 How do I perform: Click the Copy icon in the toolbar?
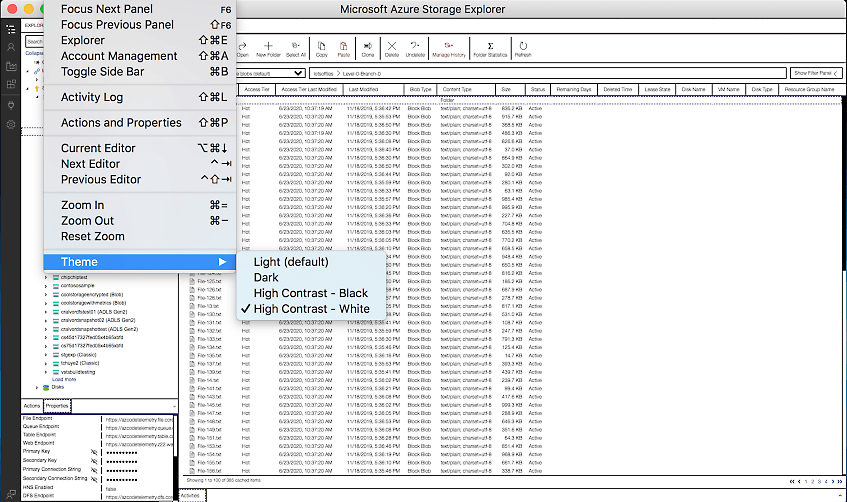tap(321, 48)
